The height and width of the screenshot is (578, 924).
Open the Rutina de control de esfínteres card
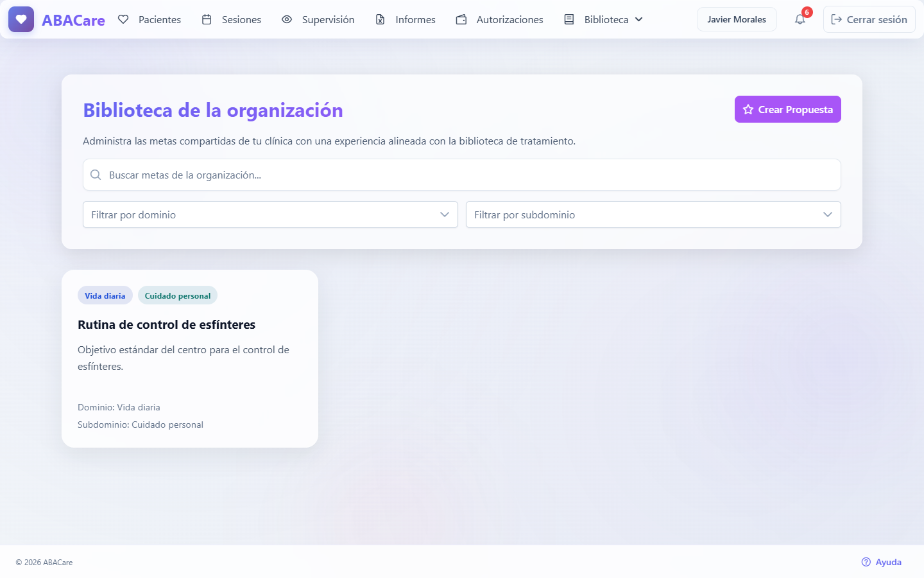(190, 358)
